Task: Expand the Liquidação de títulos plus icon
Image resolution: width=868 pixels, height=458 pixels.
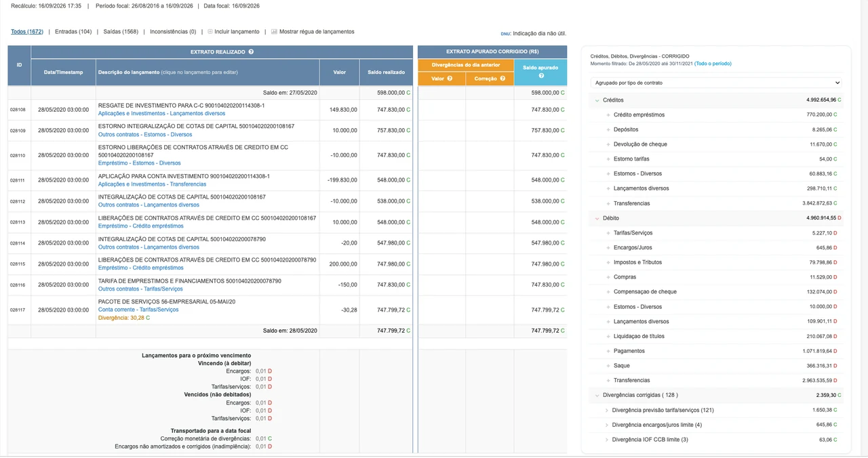Action: pyautogui.click(x=608, y=336)
